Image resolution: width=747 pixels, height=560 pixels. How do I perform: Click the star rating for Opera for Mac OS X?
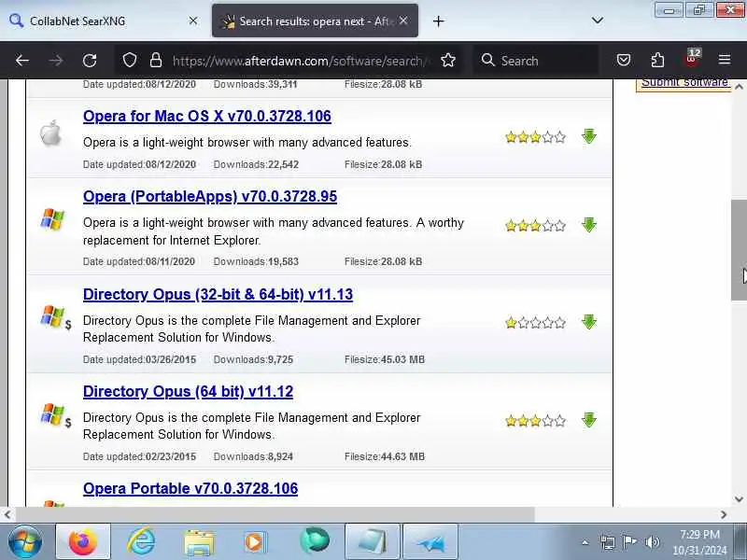pos(535,137)
